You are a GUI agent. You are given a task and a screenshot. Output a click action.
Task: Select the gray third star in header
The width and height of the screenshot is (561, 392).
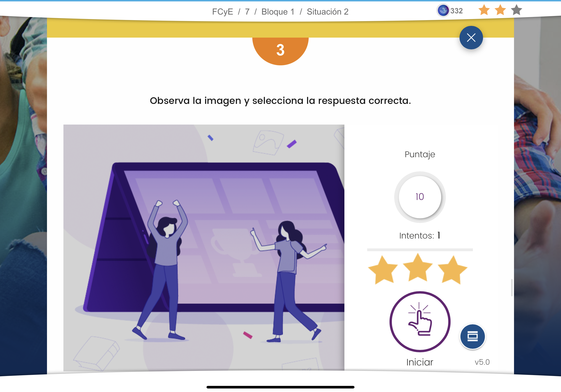516,10
